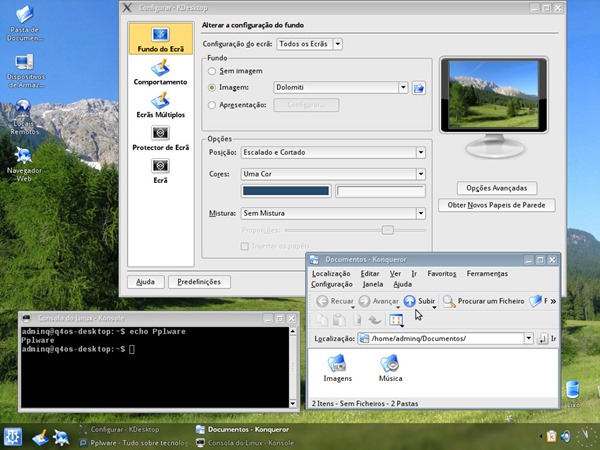Select the Sem imagem radio option

[x=212, y=71]
